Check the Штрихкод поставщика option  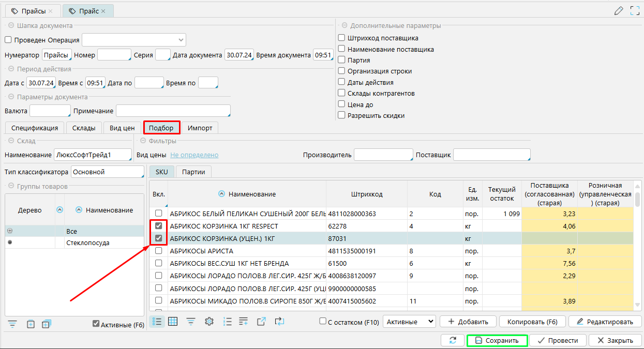coord(341,38)
